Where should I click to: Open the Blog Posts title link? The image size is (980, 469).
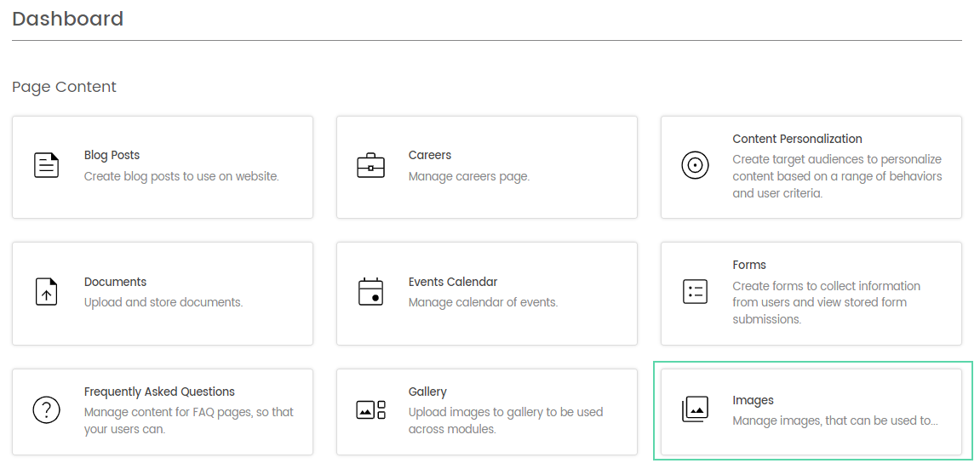click(112, 155)
